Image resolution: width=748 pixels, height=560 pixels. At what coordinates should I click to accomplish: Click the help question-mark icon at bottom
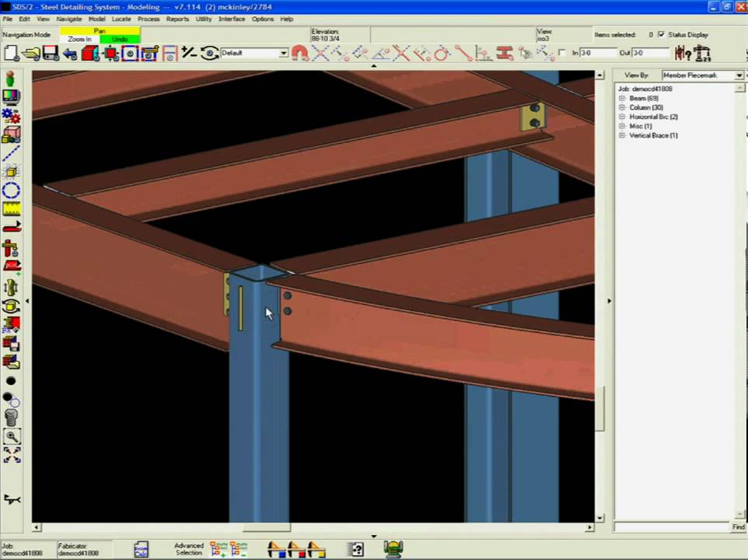pyautogui.click(x=357, y=550)
